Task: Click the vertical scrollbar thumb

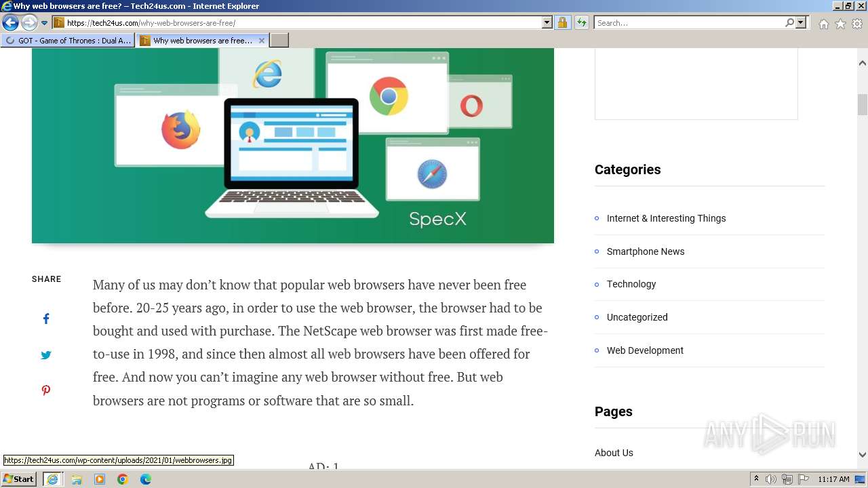Action: point(863,105)
